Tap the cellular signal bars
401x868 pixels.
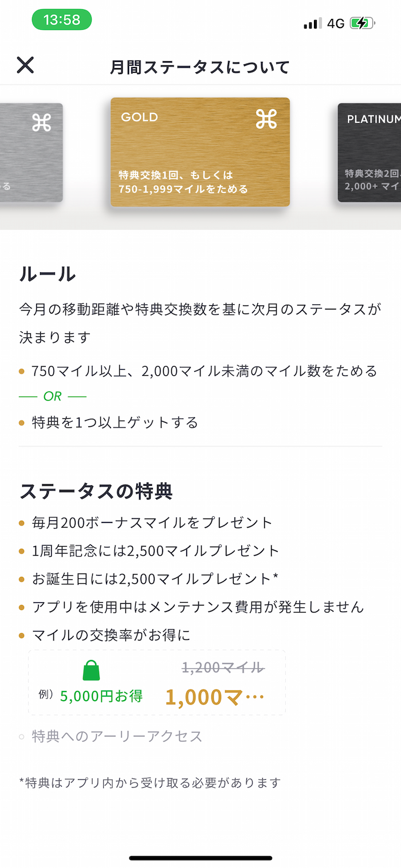point(312,23)
